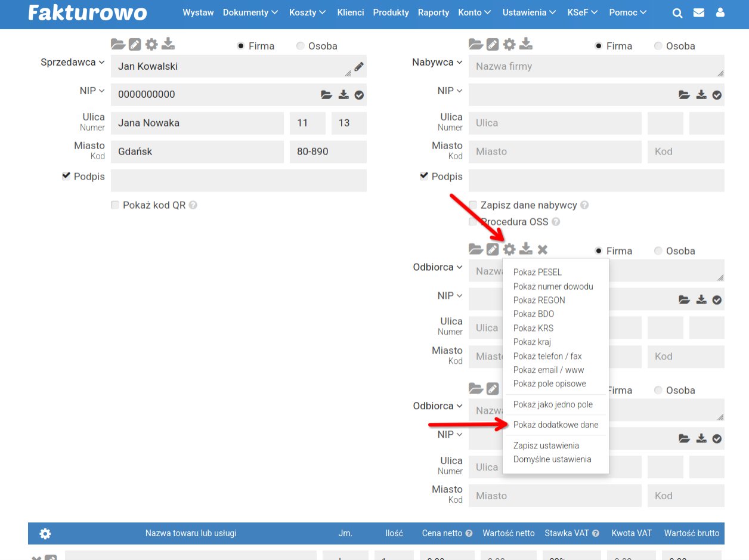Choose 'Pokaż REGON' from the settings menu
Image resolution: width=749 pixels, height=560 pixels.
pyautogui.click(x=539, y=300)
